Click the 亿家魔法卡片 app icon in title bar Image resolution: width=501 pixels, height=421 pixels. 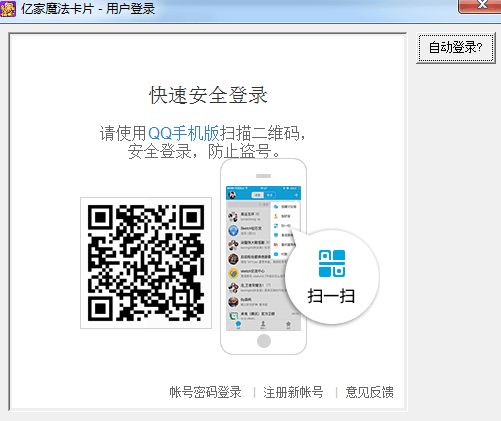(x=8, y=8)
